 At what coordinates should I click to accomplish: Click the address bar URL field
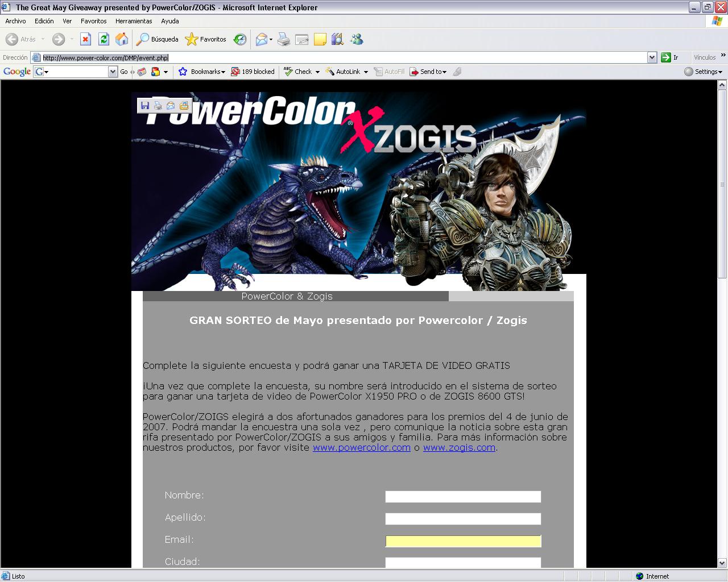tap(344, 57)
